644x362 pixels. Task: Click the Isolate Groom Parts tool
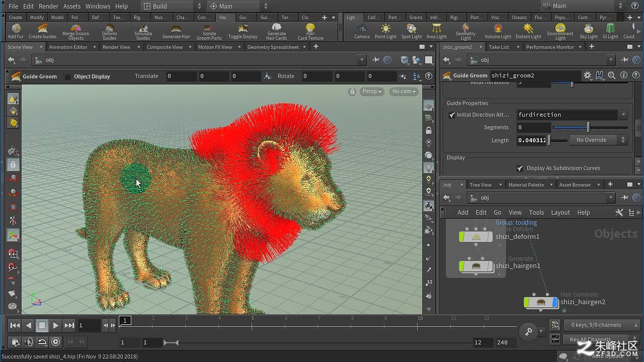pyautogui.click(x=209, y=32)
